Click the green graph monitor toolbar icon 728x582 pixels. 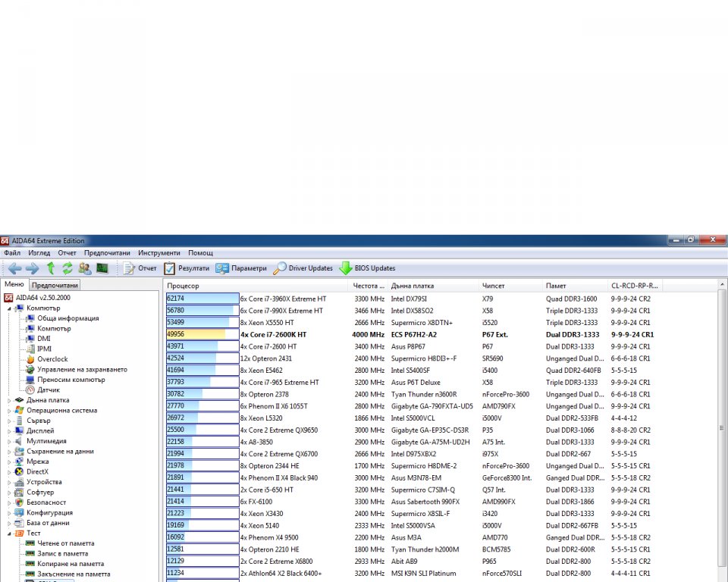coord(102,268)
